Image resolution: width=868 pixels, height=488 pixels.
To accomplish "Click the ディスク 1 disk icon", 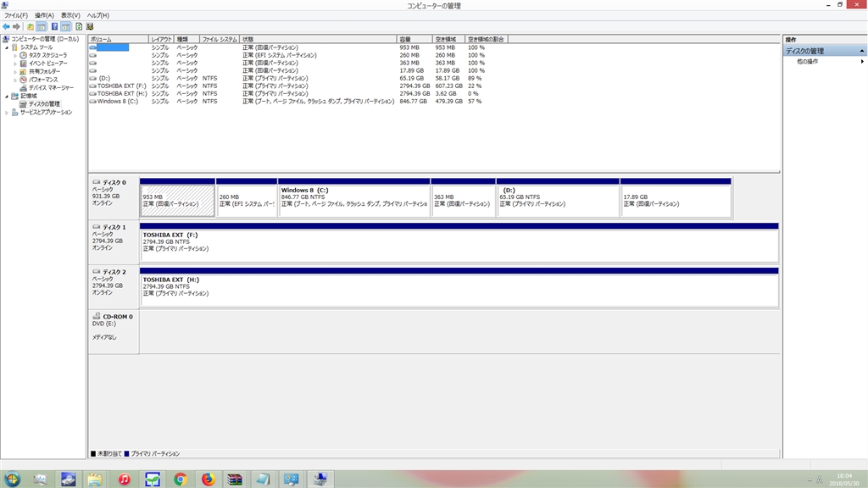I will [x=97, y=227].
